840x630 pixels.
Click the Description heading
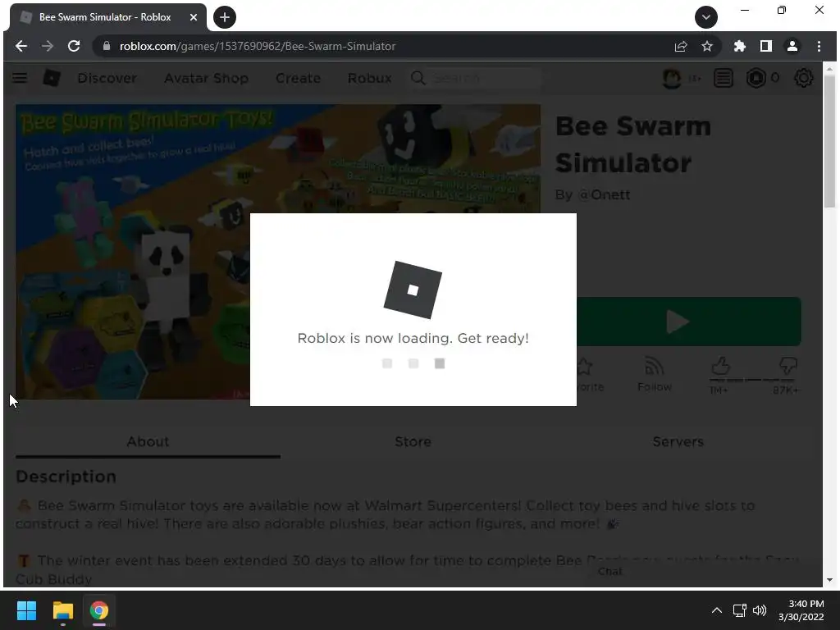(66, 477)
